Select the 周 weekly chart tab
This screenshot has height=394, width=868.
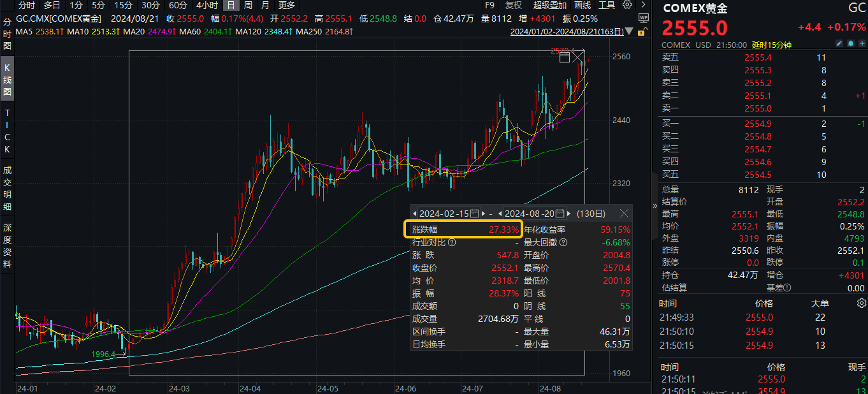tap(249, 5)
